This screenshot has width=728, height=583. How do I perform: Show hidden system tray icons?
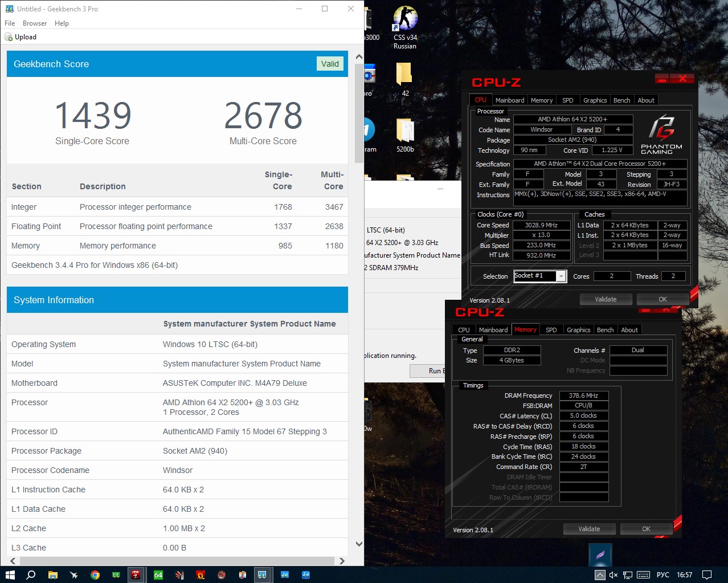600,574
